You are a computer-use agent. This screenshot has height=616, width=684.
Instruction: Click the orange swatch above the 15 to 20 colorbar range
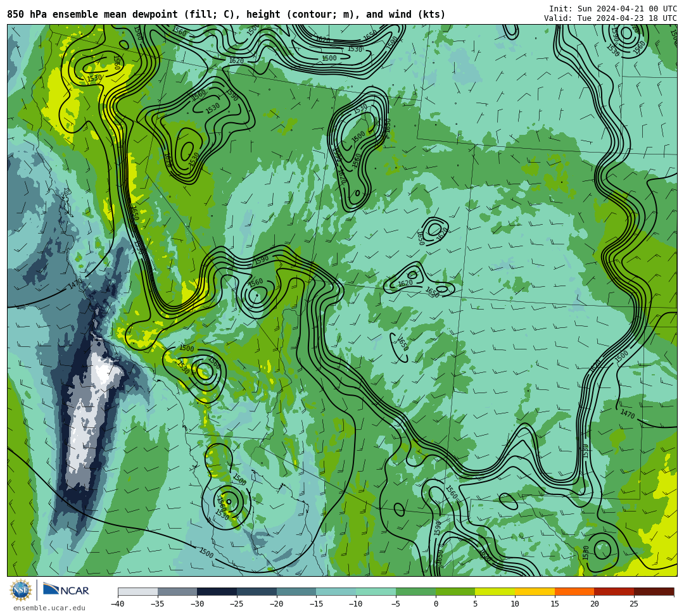coord(574,591)
